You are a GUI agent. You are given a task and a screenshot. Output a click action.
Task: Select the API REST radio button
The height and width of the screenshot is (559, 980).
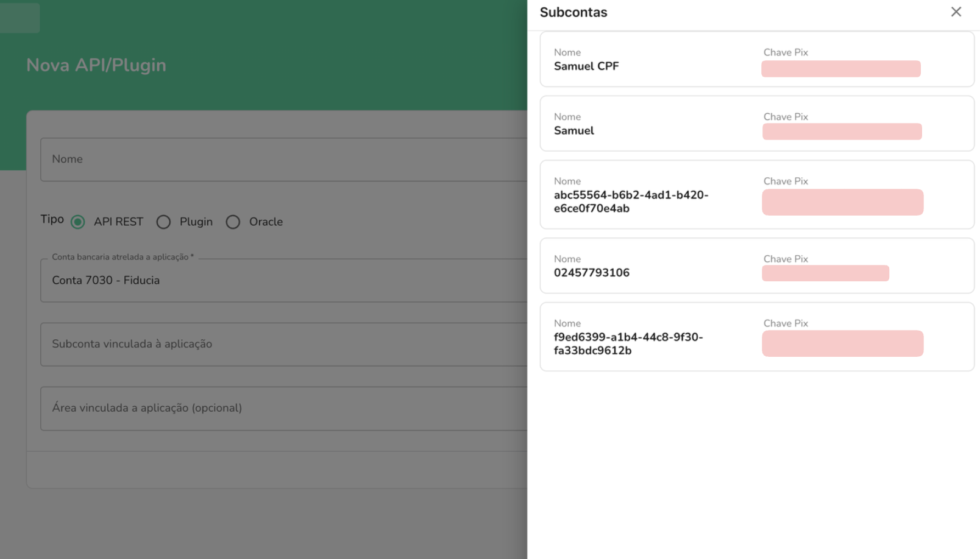78,222
